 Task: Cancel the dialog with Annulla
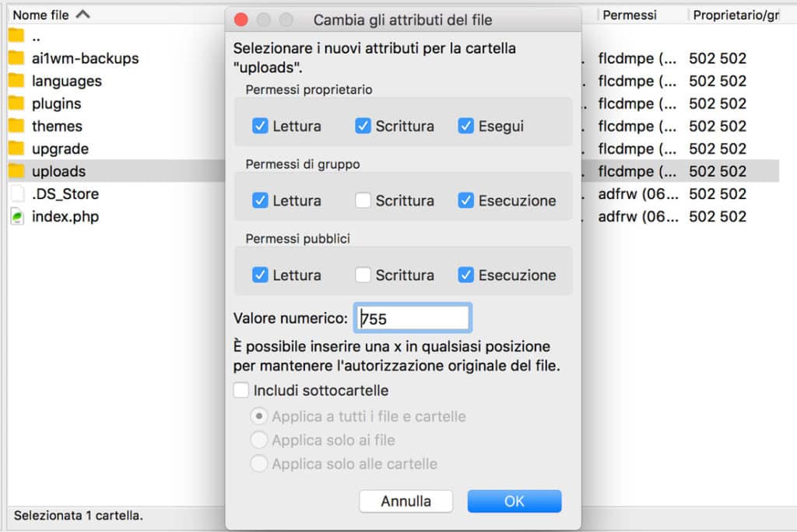pos(406,502)
